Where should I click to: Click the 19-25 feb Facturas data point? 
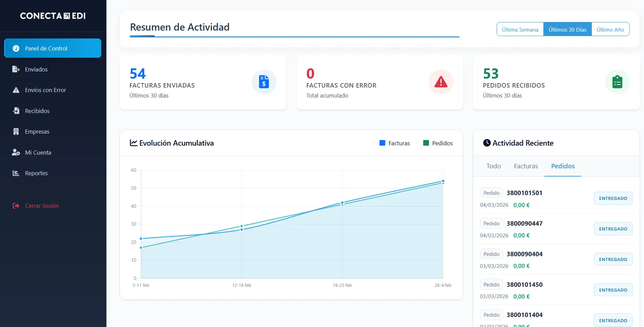point(342,203)
